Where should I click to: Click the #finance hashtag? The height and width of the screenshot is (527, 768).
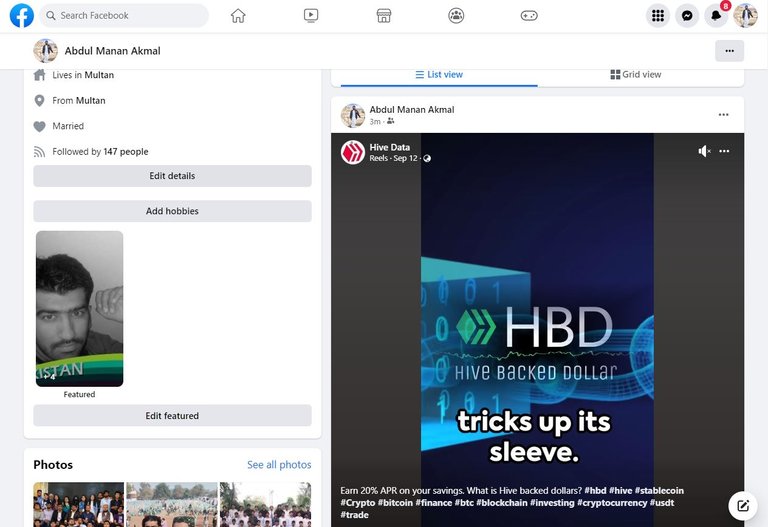point(433,503)
